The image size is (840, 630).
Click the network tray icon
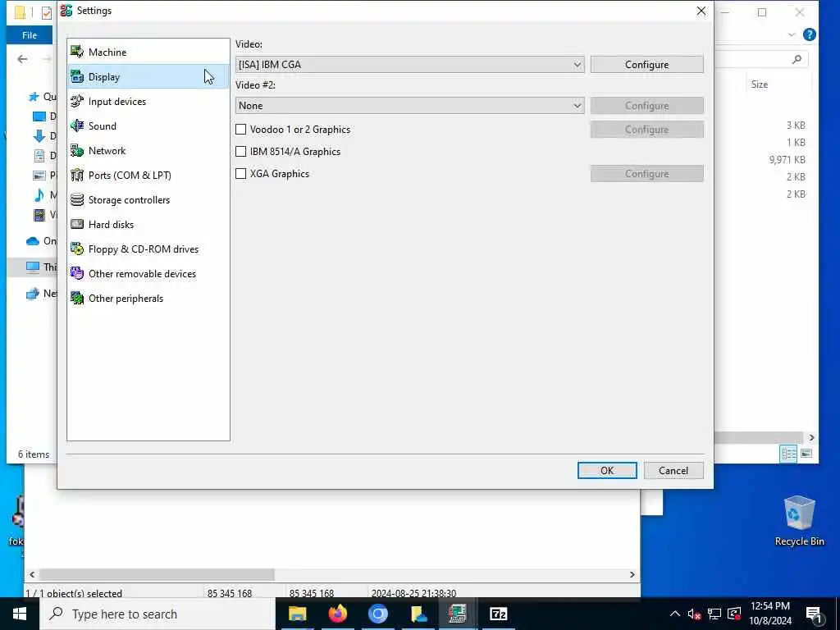(714, 614)
